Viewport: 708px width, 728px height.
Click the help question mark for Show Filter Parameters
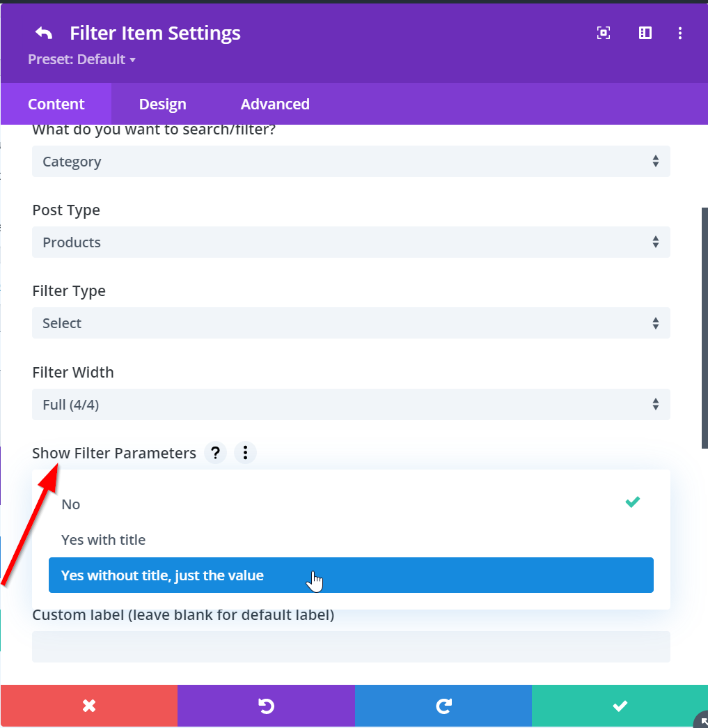point(216,453)
